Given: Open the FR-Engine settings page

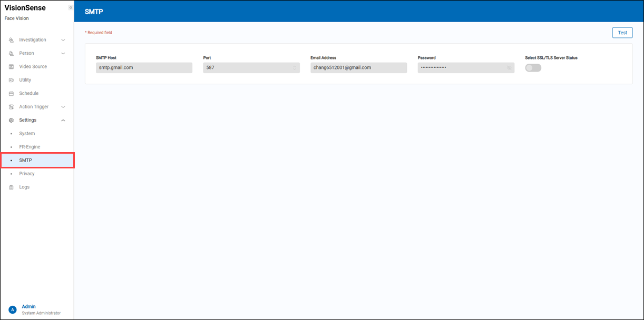Looking at the screenshot, I should click(30, 147).
